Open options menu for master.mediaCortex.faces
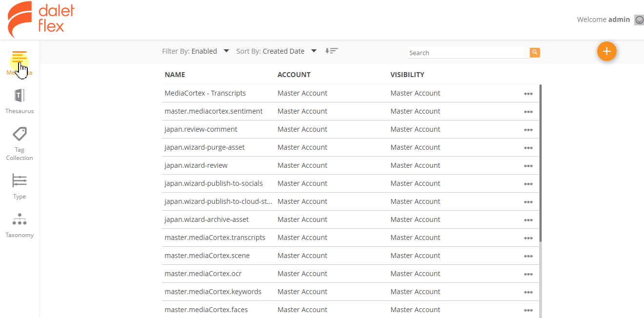The height and width of the screenshot is (318, 644). tap(528, 310)
